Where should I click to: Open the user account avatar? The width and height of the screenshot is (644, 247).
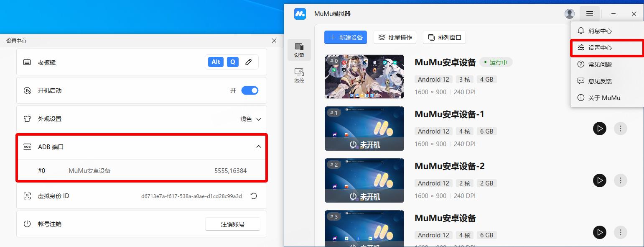click(x=569, y=14)
